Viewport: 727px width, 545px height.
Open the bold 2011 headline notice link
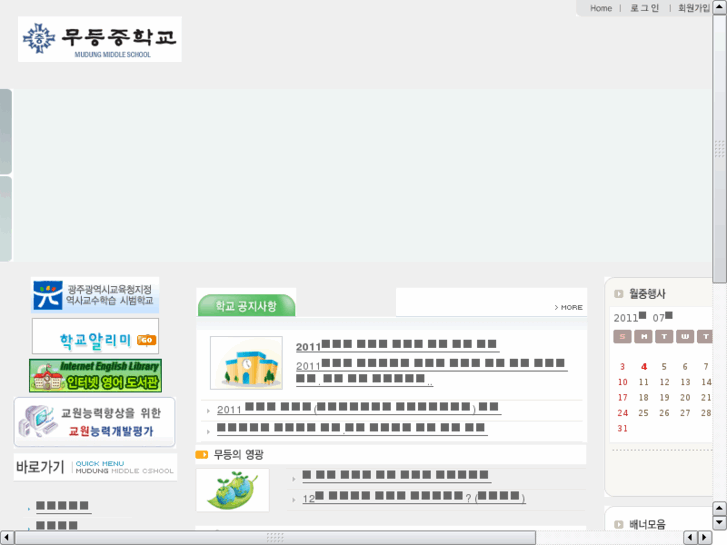tap(397, 346)
